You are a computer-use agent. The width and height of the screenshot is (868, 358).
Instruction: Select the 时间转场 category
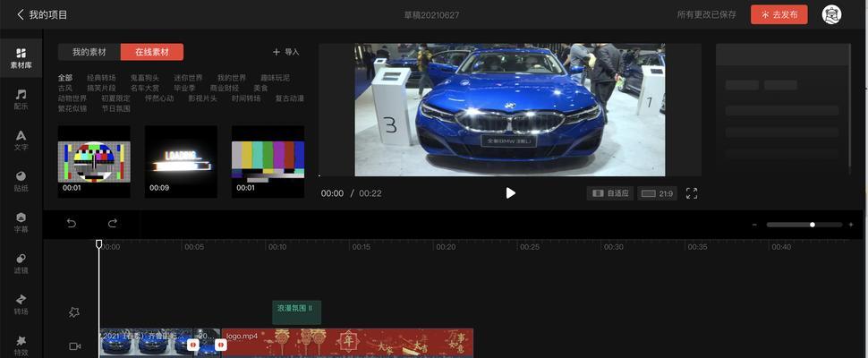(246, 98)
